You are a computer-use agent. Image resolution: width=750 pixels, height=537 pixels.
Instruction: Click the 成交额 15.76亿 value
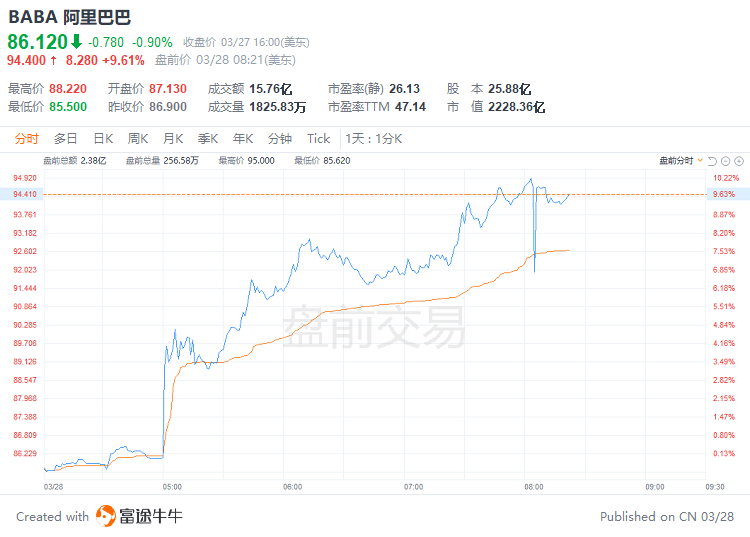271,89
